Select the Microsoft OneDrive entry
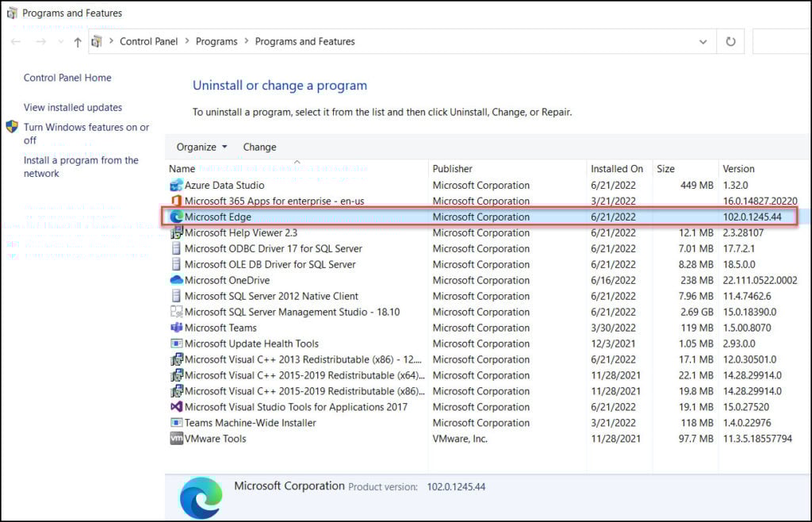 pos(227,280)
